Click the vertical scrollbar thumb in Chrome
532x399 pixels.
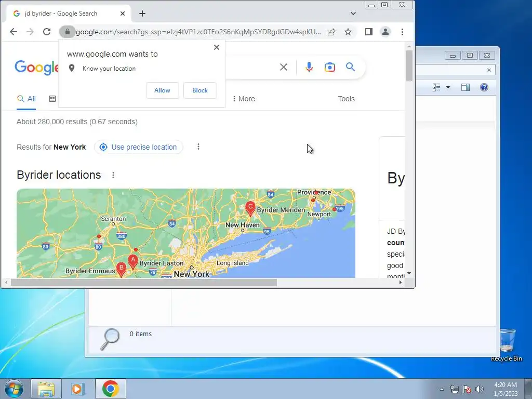point(409,65)
